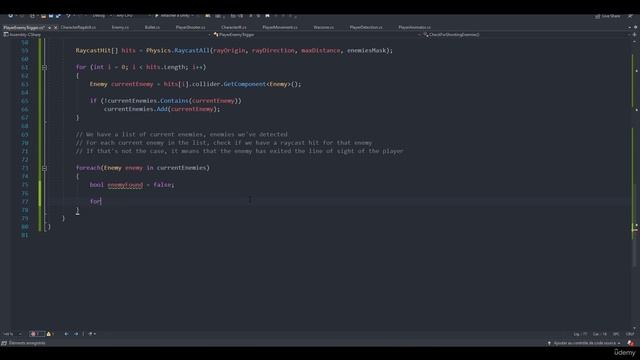
Task: Open the Bullet.cs tab
Action: click(152, 27)
